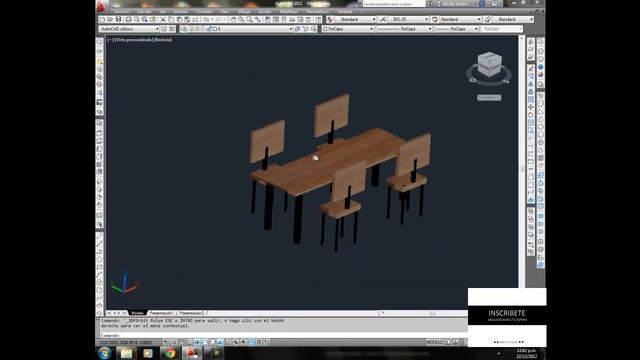640x360 pixels.
Task: Select the Rotate tool in Modify toolbar
Action: tap(531, 115)
